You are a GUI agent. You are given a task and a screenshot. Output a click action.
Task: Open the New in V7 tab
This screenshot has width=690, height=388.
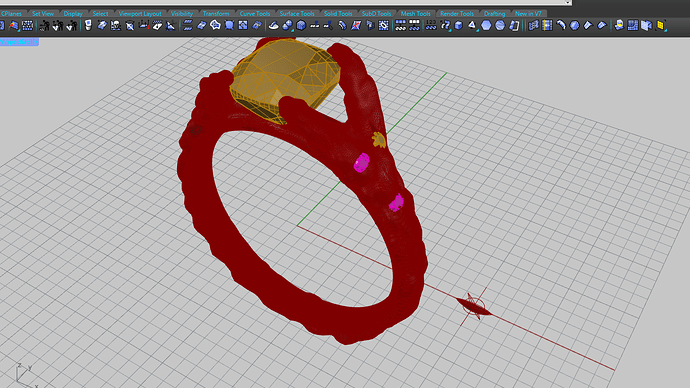coord(528,14)
